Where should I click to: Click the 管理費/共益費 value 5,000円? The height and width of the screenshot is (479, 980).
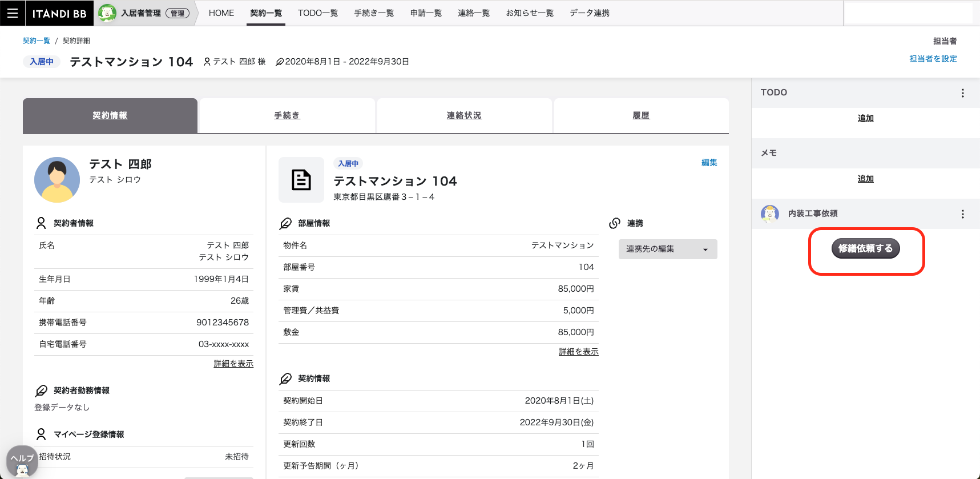tap(578, 311)
